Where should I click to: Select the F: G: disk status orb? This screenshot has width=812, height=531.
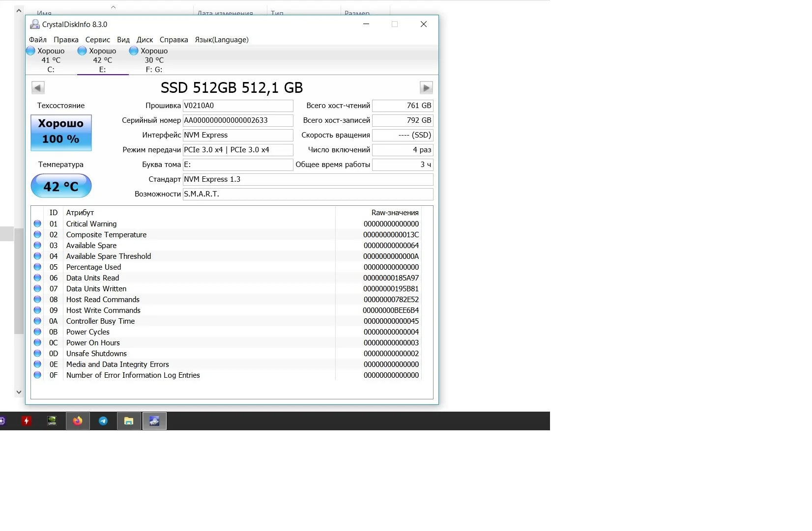pyautogui.click(x=134, y=51)
